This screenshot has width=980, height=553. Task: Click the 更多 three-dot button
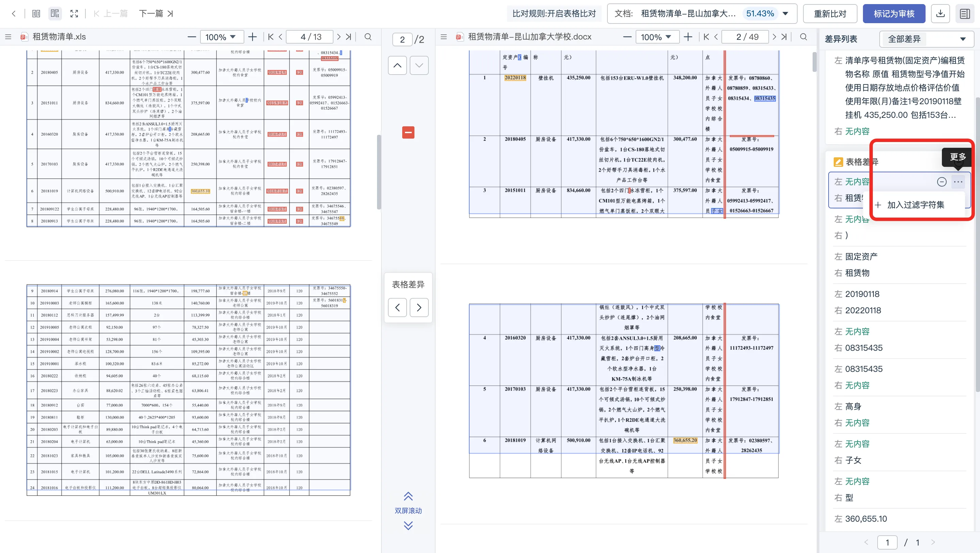coord(958,182)
